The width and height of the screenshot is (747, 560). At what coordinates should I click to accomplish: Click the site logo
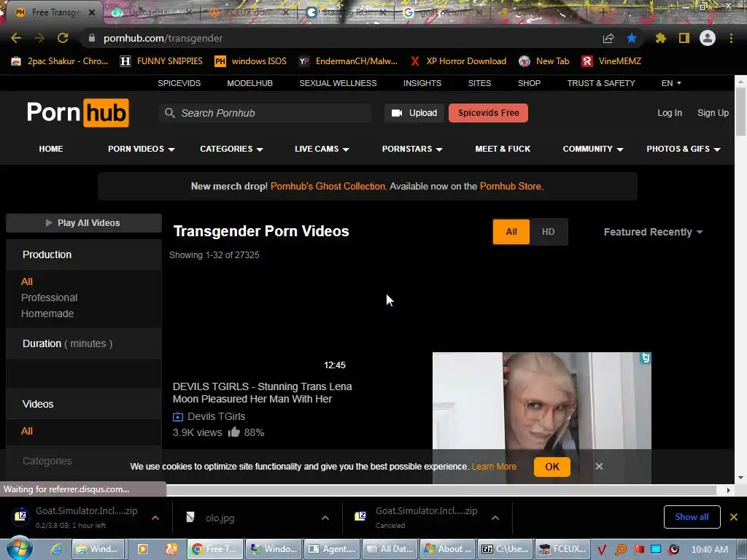77,113
